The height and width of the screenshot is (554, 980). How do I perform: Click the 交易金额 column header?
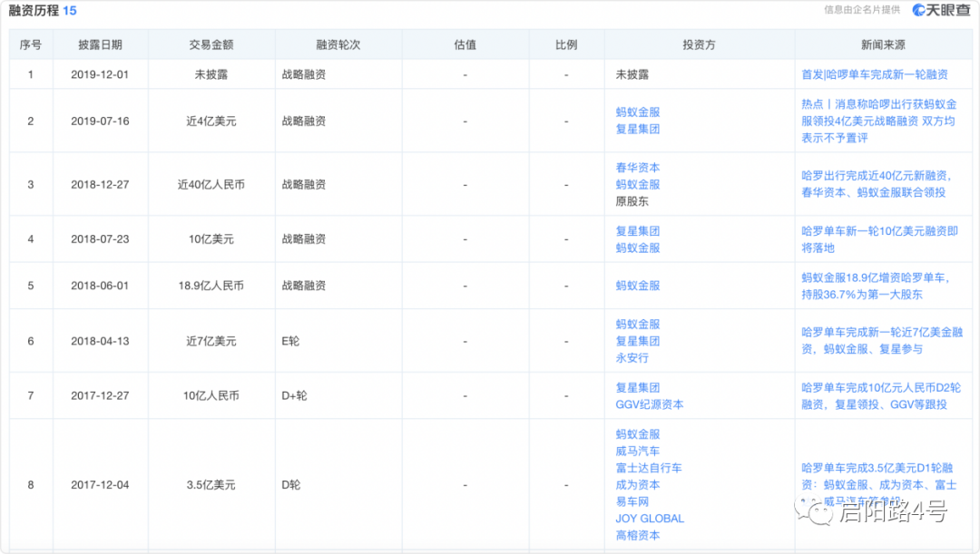point(211,44)
